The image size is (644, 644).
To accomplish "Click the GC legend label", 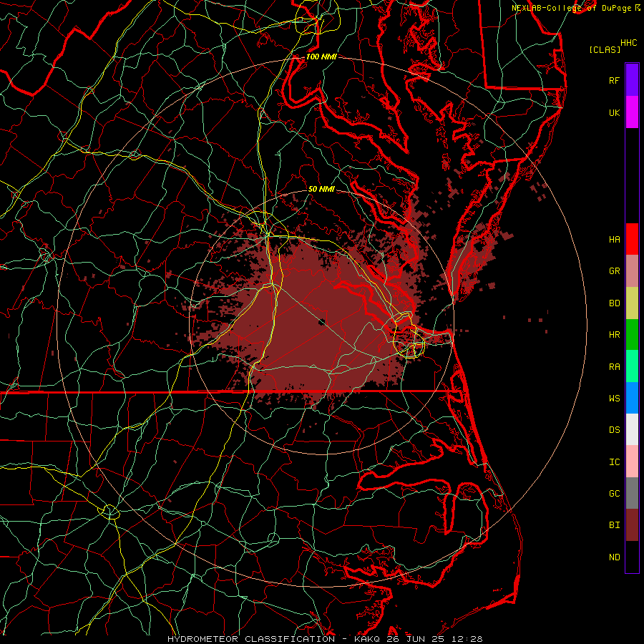I will 614,494.
